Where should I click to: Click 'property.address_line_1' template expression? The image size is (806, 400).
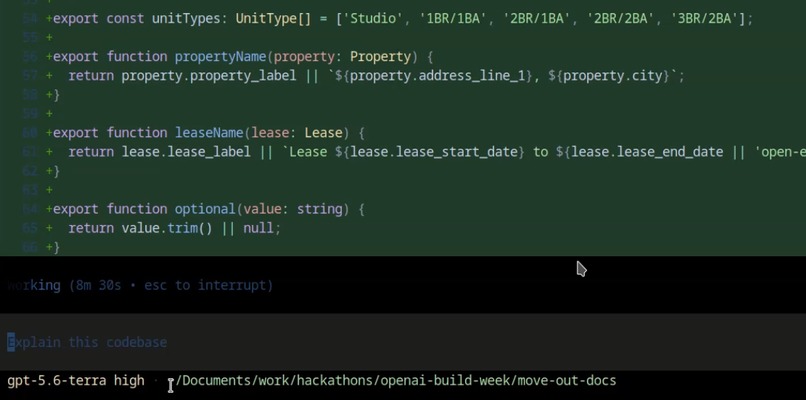click(438, 76)
